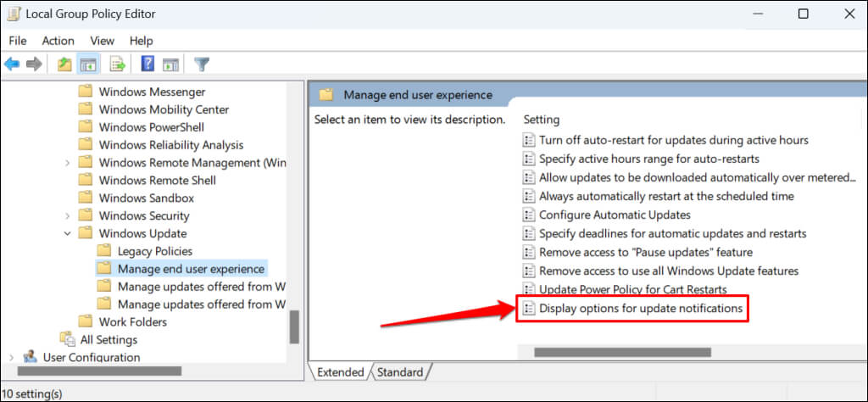Click the All Settings icon

tap(68, 339)
